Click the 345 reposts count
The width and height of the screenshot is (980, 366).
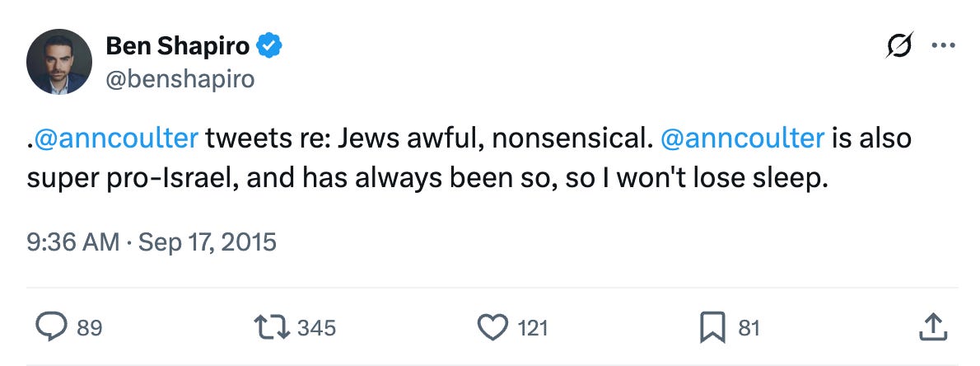pos(316,328)
